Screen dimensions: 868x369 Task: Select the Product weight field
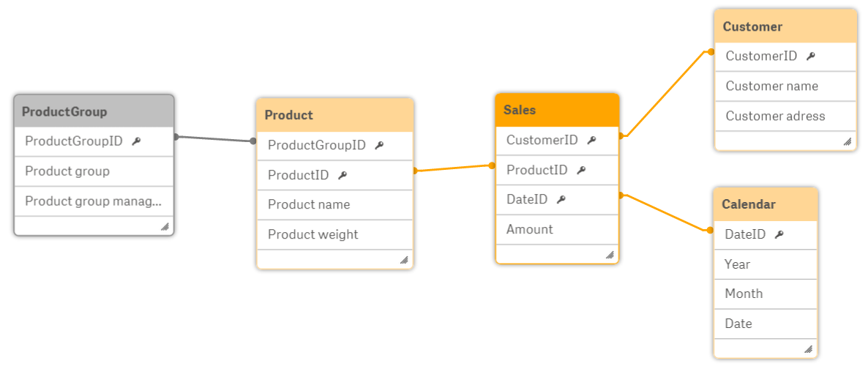coord(335,234)
